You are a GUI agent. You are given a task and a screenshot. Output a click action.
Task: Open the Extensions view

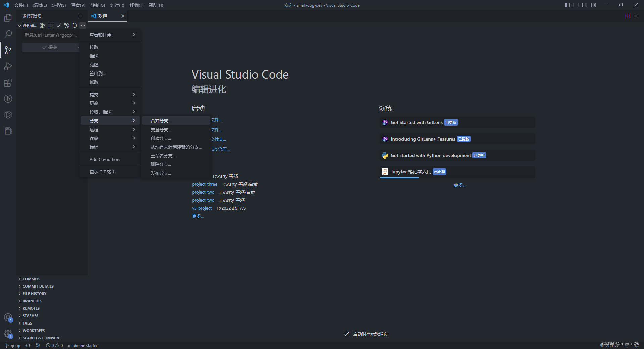(x=8, y=83)
